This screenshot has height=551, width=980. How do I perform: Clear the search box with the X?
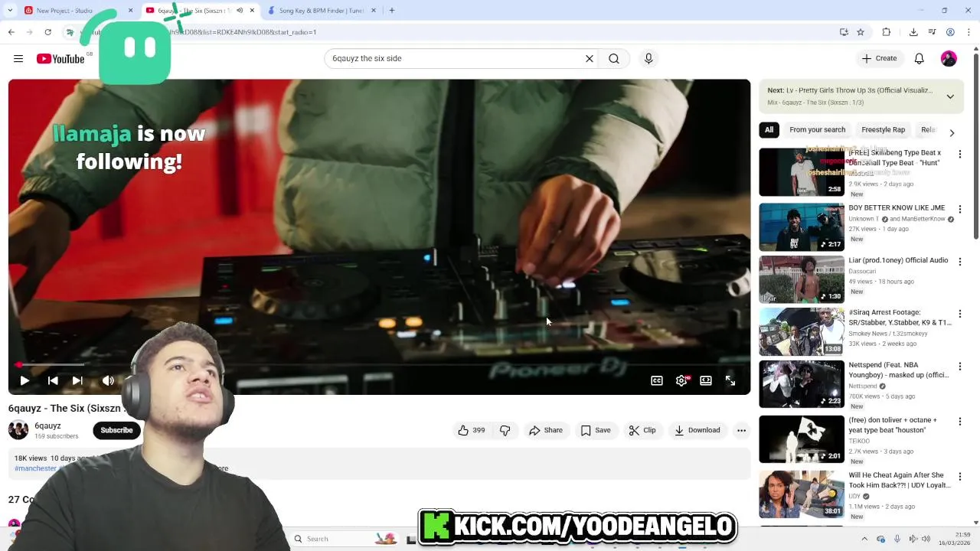(x=590, y=58)
